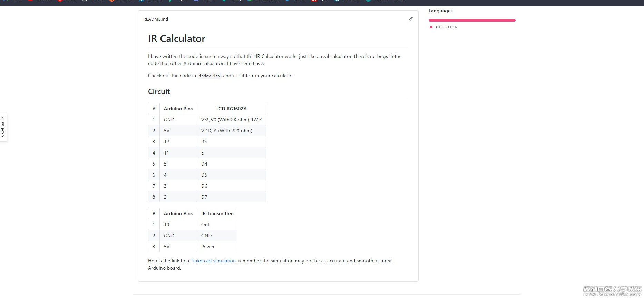Click the Out cell in IR table

pyautogui.click(x=217, y=225)
